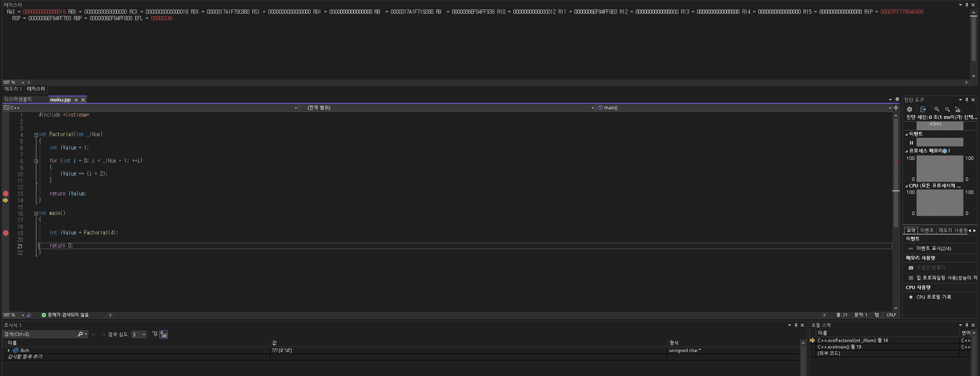Click the &ch variable cube icon

pos(16,351)
